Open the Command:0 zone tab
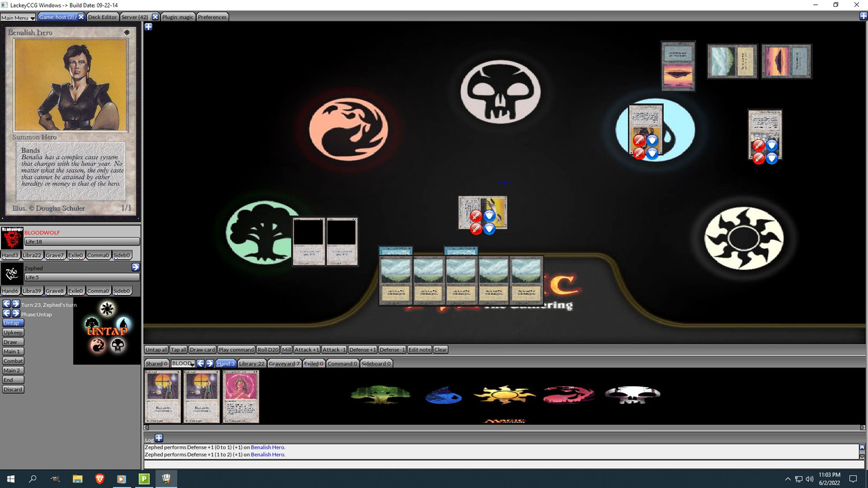 [342, 364]
